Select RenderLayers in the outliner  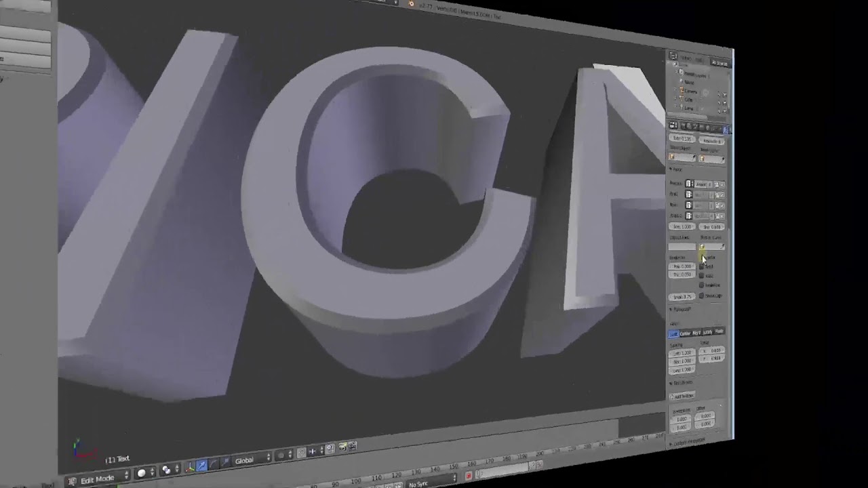coord(696,75)
